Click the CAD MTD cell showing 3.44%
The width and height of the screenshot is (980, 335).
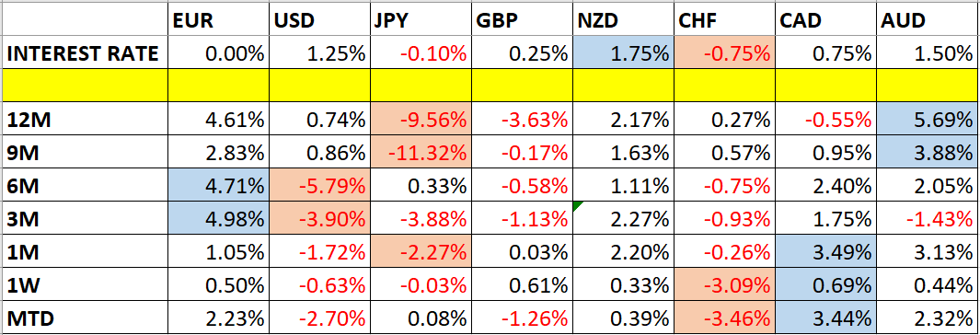[826, 318]
